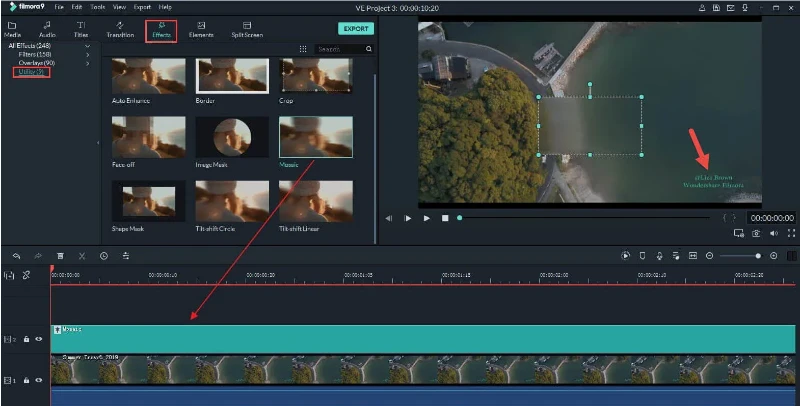
Task: Toggle grid view icon near search
Action: coord(303,49)
